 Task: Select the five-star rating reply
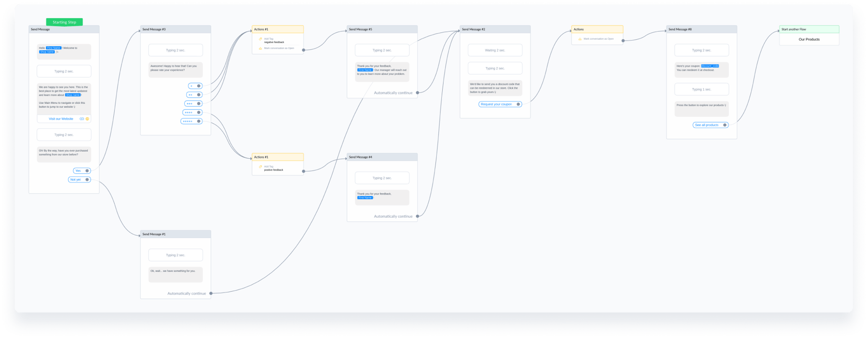pos(191,121)
